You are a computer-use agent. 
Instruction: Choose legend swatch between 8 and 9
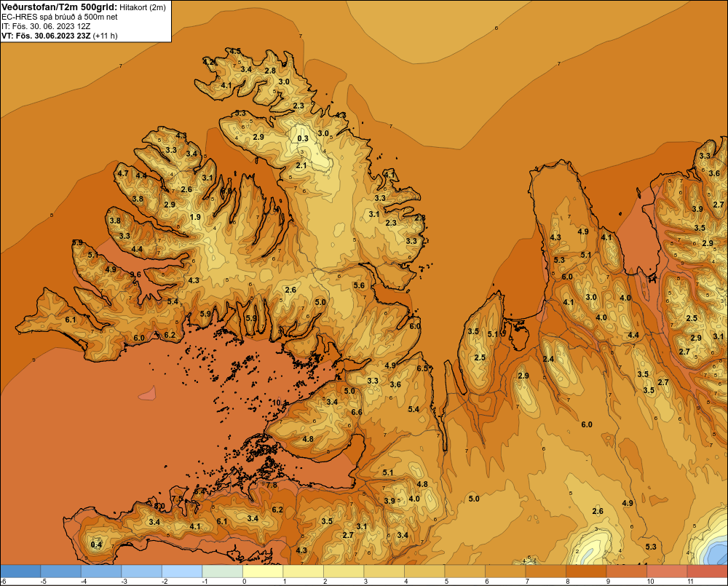click(586, 571)
